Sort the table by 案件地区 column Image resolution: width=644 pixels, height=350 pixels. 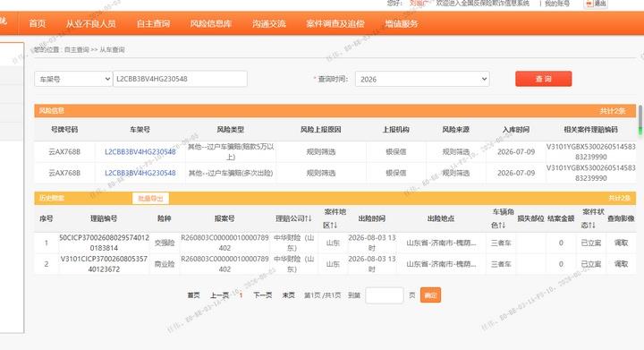pyautogui.click(x=335, y=218)
